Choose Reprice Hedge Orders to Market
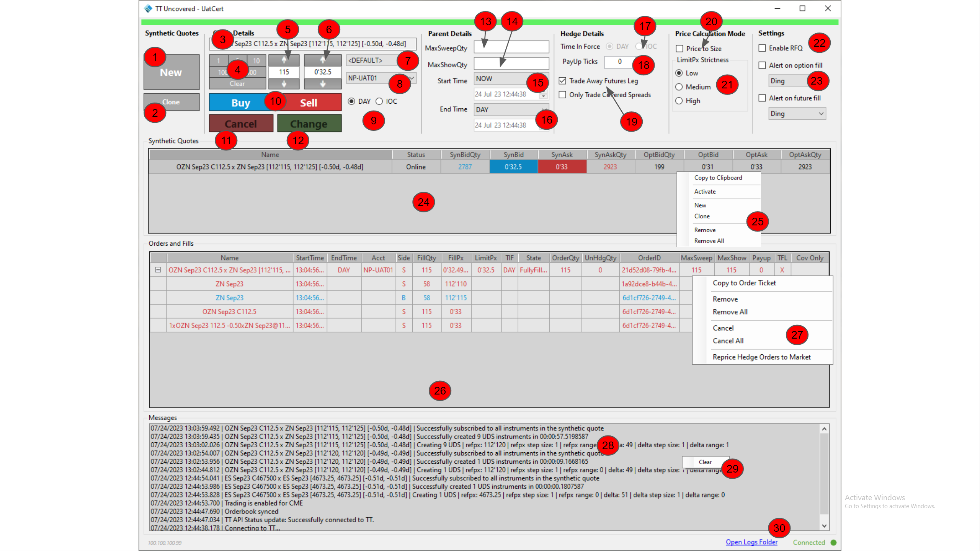980x551 pixels. point(761,357)
